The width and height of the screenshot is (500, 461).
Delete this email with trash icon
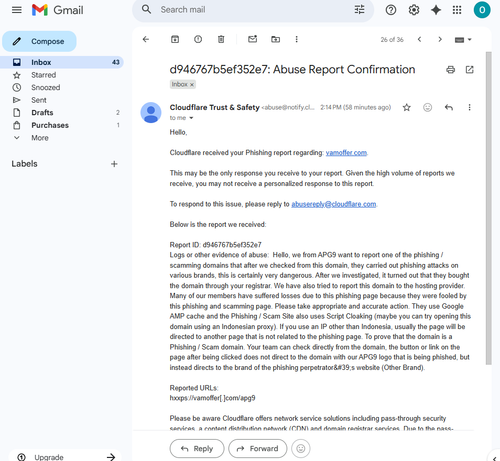coord(221,39)
